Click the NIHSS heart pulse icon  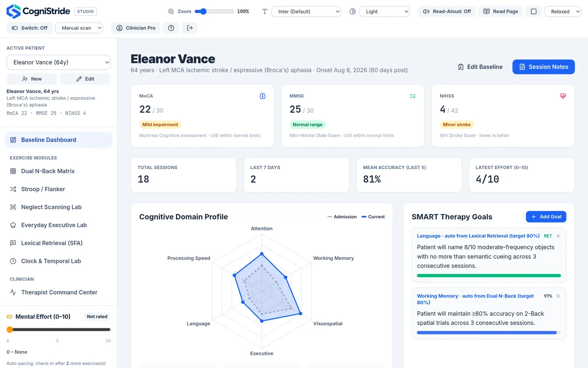(563, 96)
